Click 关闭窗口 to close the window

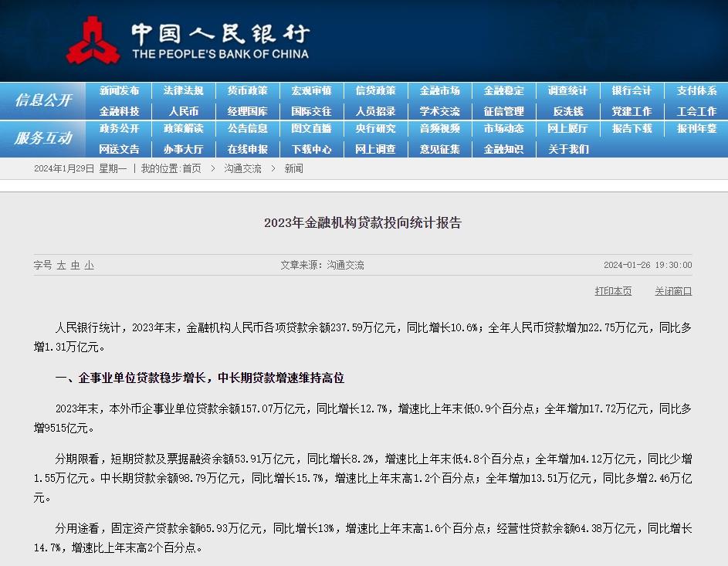672,290
